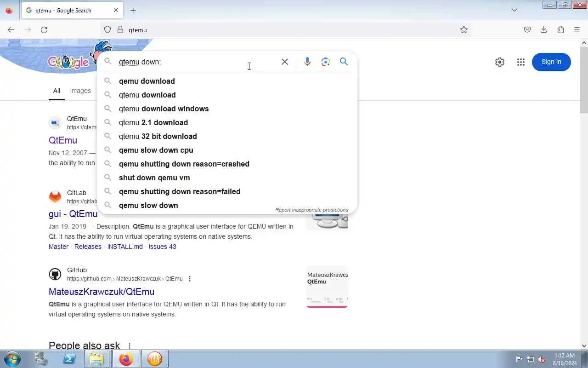The height and width of the screenshot is (368, 588).
Task: Search by image with Google Lens icon
Action: tap(326, 62)
